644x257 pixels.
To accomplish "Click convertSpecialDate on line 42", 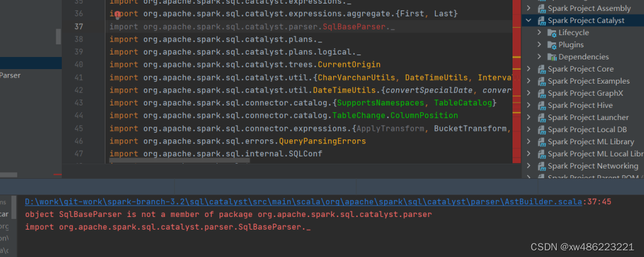I will pyautogui.click(x=429, y=90).
